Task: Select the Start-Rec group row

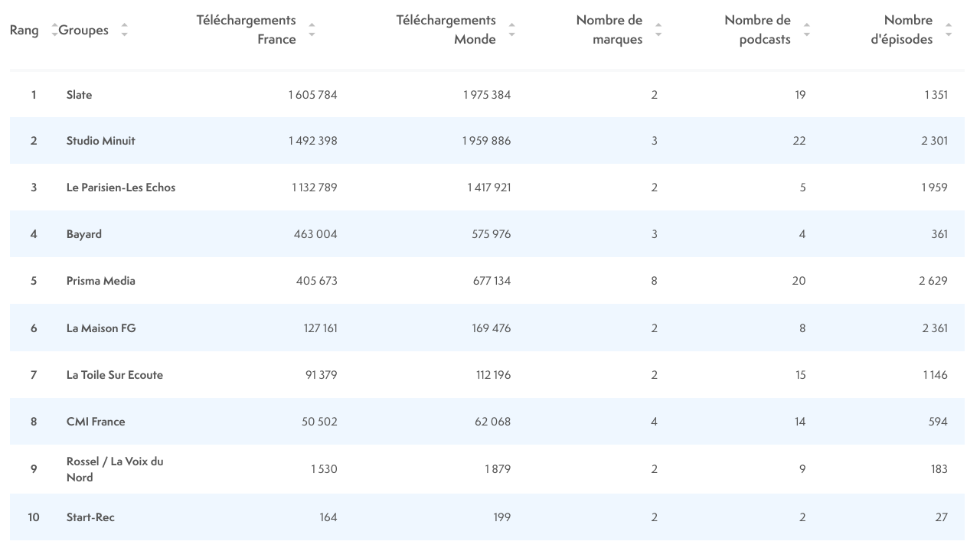Action: coord(90,517)
